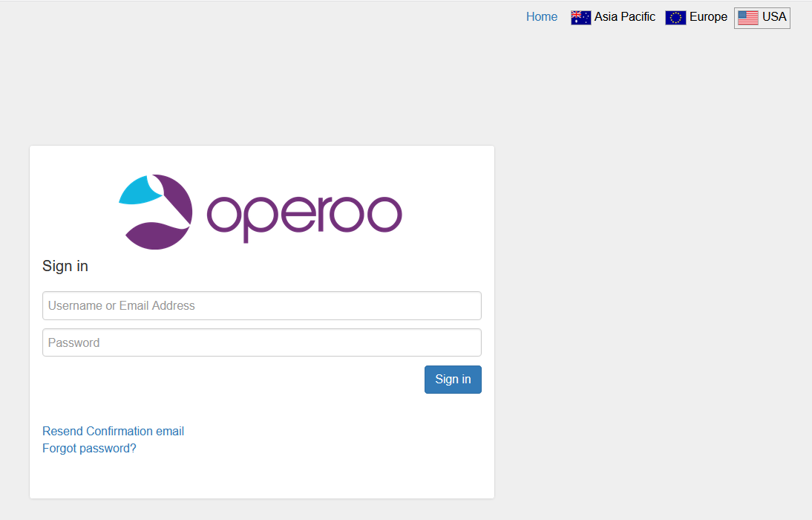
Task: Select the USA region text
Action: click(774, 16)
